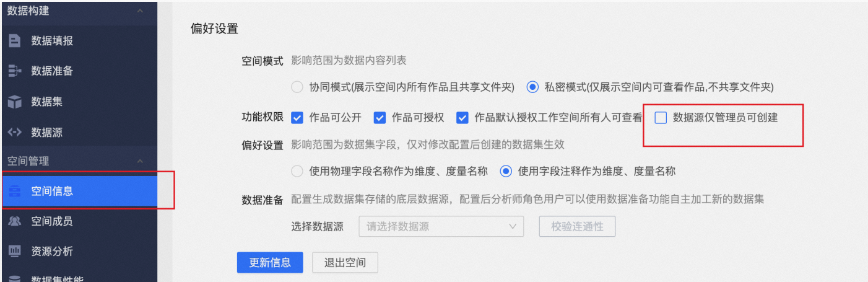Click the 资源分析 chart icon
This screenshot has height=282, width=868.
tap(14, 252)
